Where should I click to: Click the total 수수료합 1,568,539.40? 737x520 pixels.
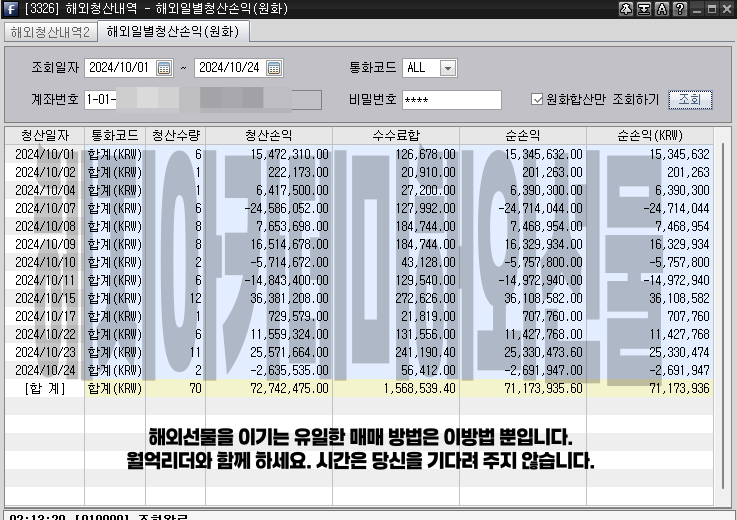pos(419,388)
